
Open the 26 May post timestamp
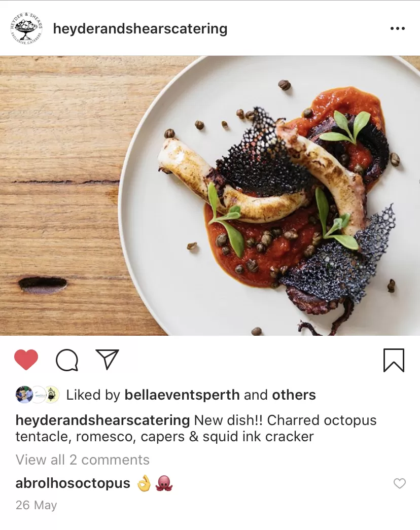(36, 505)
